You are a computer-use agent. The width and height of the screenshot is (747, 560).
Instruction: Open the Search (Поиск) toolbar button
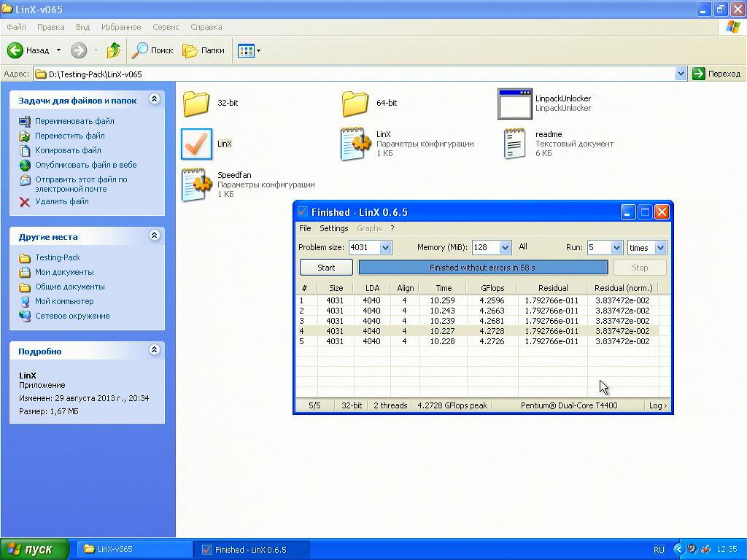pos(152,50)
